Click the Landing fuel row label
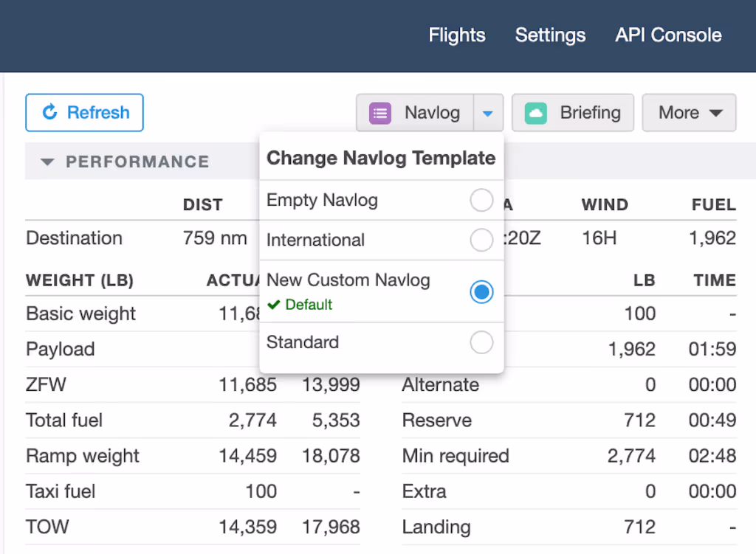The height and width of the screenshot is (554, 756). click(x=436, y=527)
